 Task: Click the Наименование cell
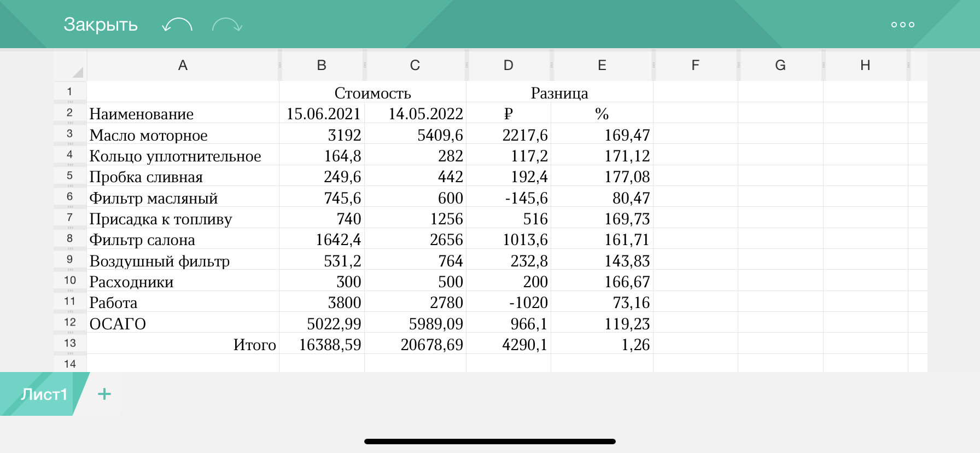pyautogui.click(x=183, y=113)
